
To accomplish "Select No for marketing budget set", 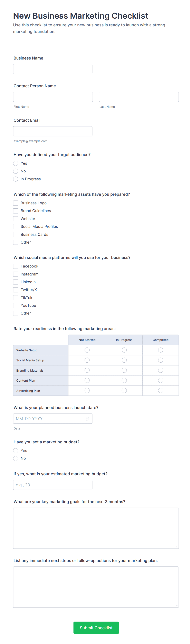I will [x=16, y=459].
